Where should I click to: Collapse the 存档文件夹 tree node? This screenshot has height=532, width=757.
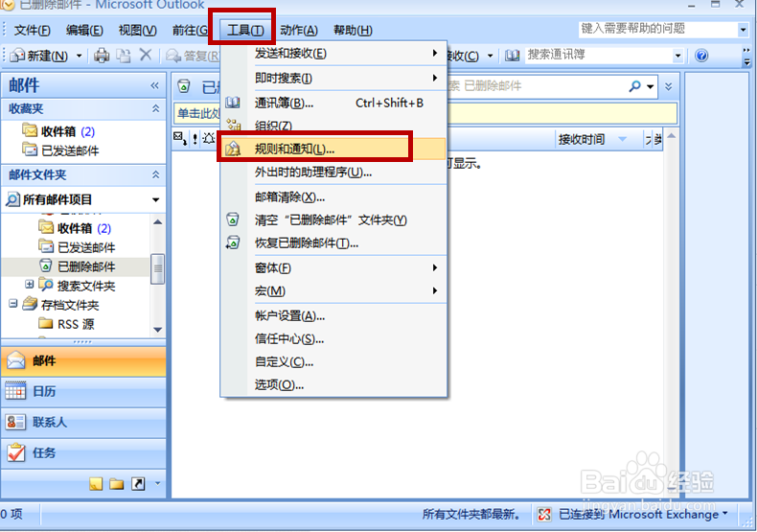click(13, 304)
